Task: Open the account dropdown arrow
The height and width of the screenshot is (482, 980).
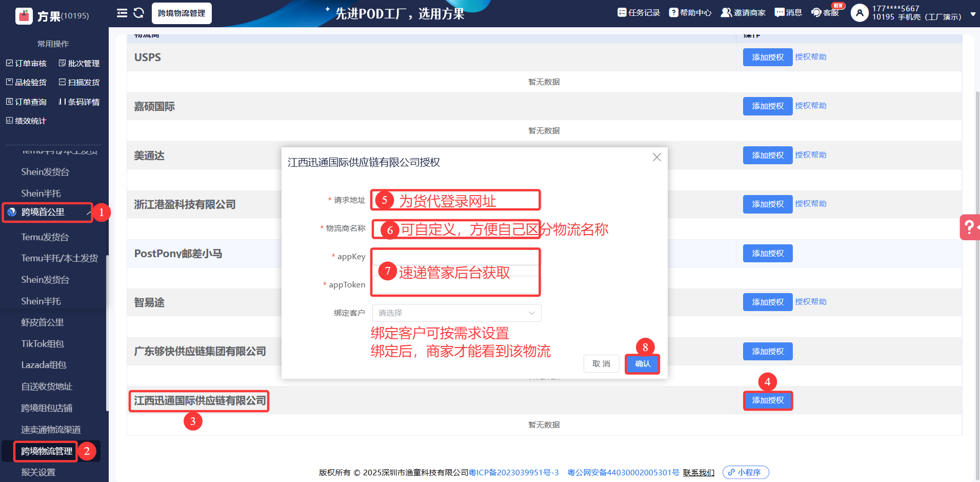Action: click(973, 15)
